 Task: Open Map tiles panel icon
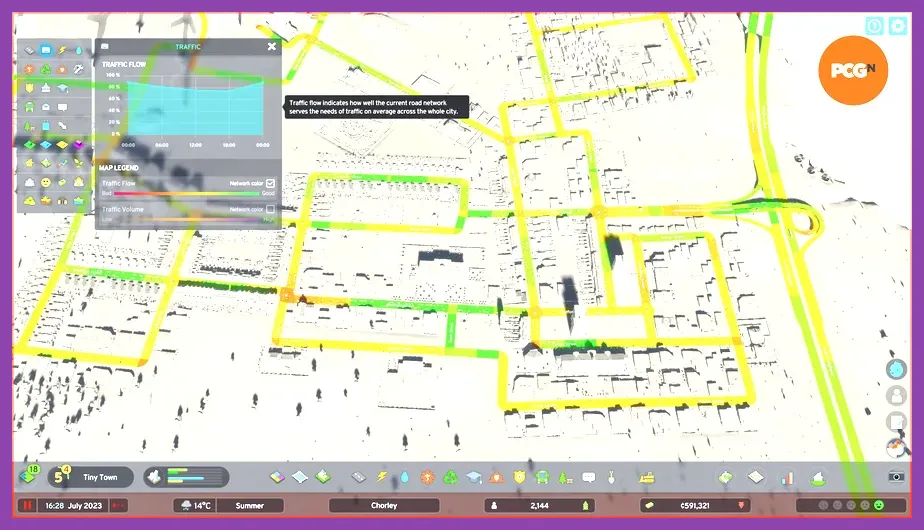[755, 476]
